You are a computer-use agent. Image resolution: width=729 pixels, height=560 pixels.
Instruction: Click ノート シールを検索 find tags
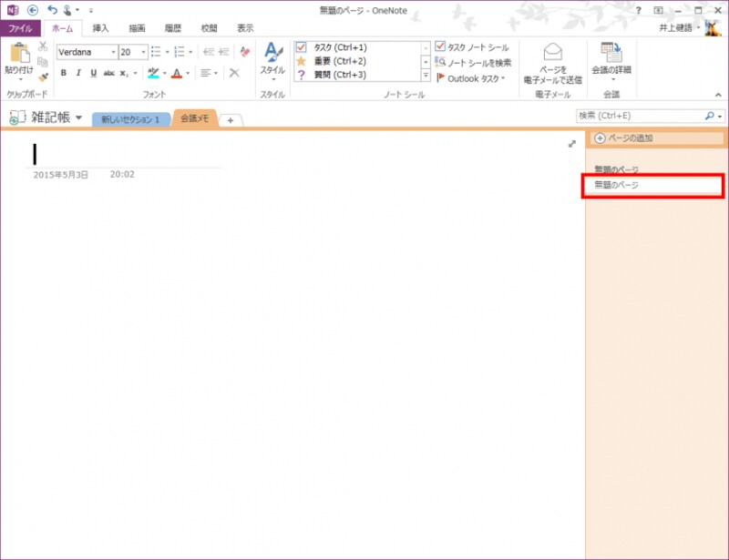(473, 62)
